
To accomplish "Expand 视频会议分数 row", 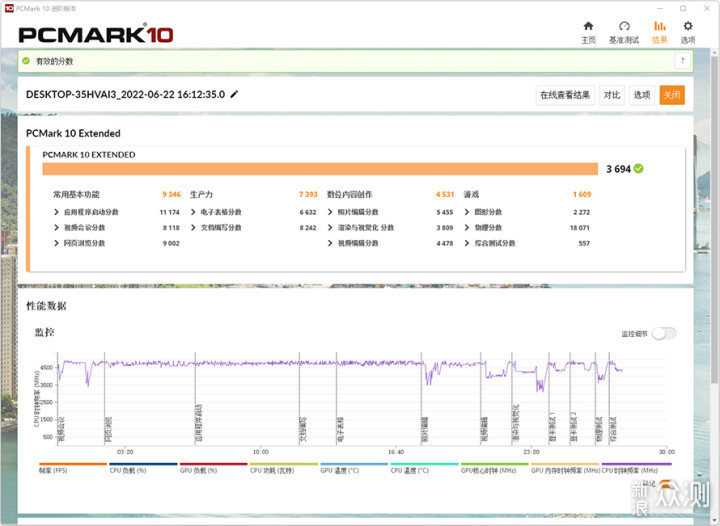I will click(56, 228).
